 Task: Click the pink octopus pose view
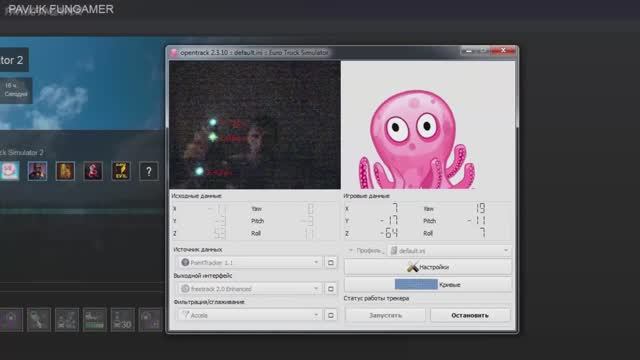[x=428, y=125]
